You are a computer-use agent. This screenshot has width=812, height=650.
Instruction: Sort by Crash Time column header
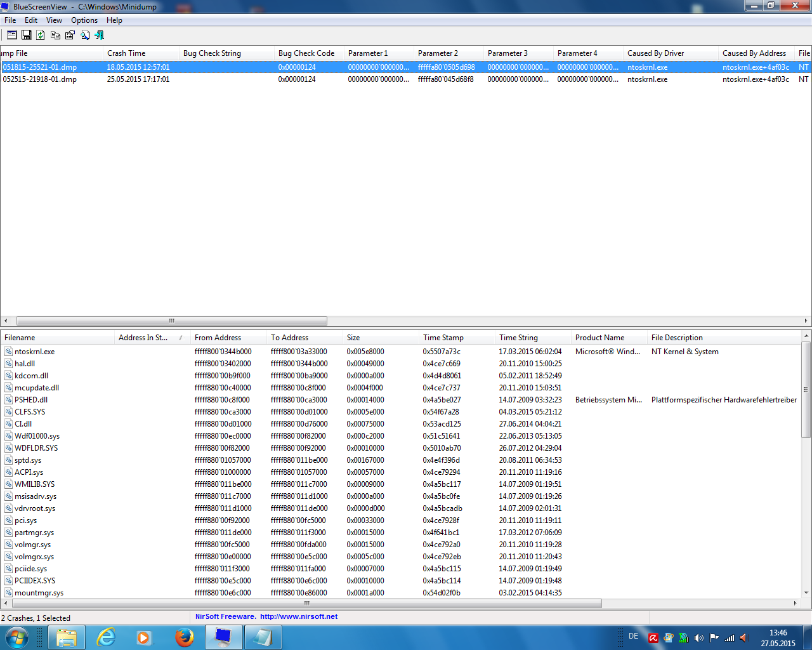(141, 53)
